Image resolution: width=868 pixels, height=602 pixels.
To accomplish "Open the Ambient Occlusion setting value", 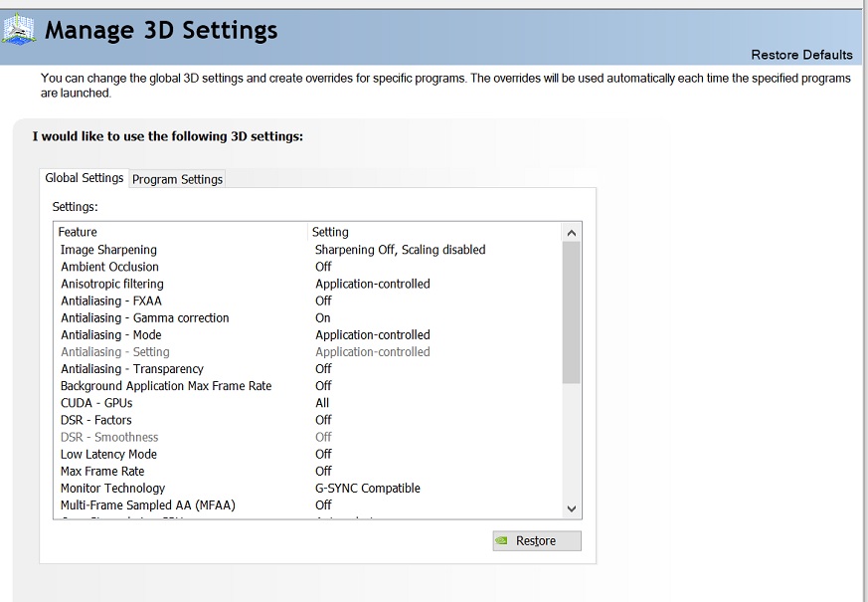I will pyautogui.click(x=323, y=267).
